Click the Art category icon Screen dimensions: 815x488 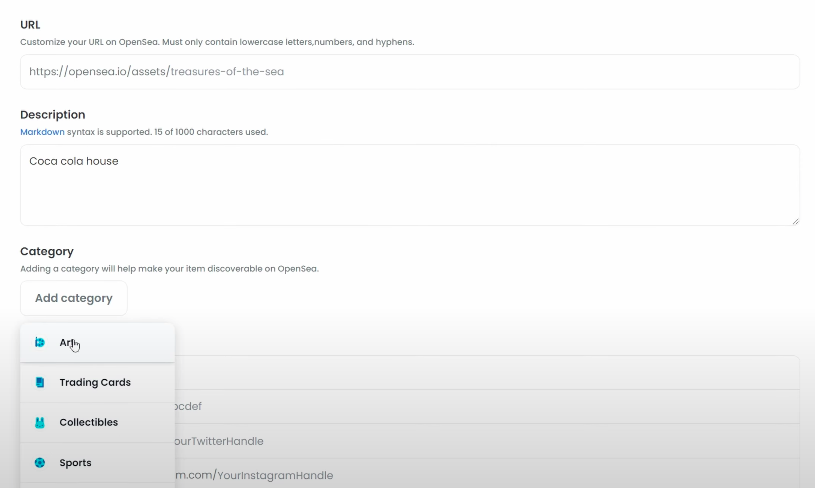pos(40,342)
